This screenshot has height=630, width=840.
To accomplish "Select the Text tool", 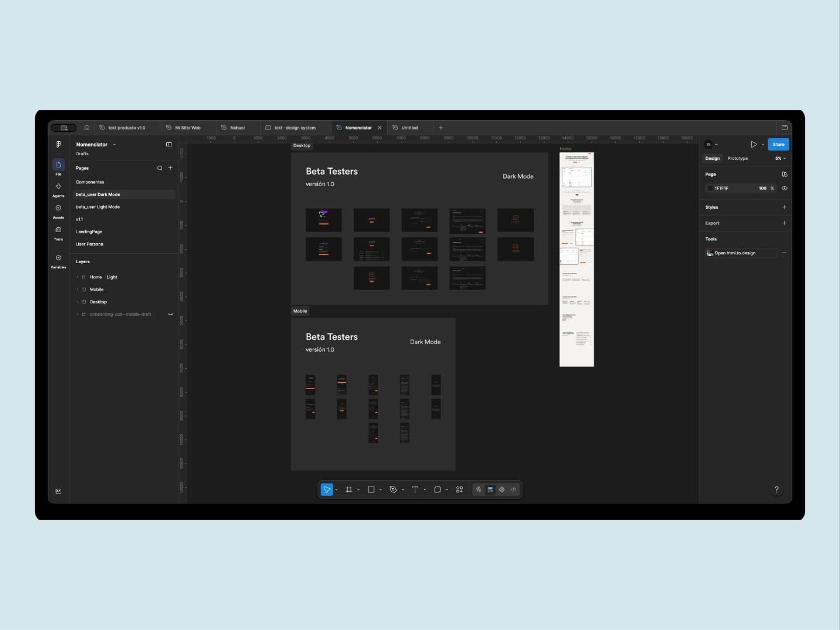I will tap(415, 489).
